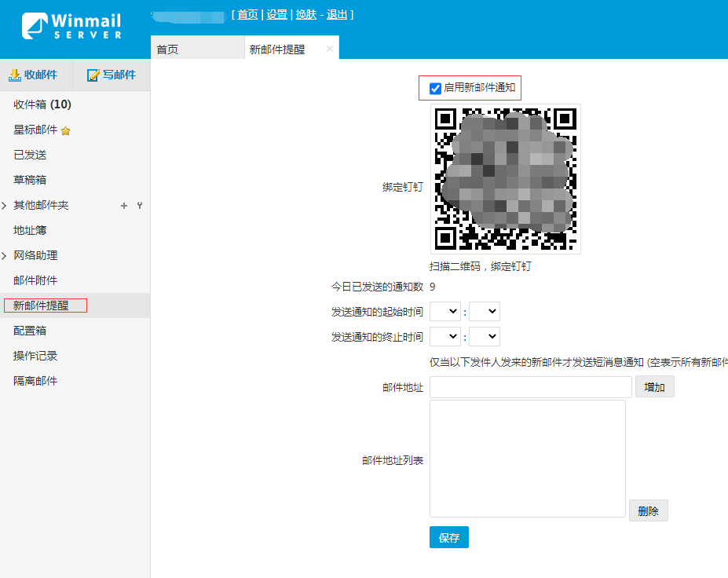This screenshot has height=578, width=728.
Task: Click the star icon beside 星标邮件
Action: (65, 131)
